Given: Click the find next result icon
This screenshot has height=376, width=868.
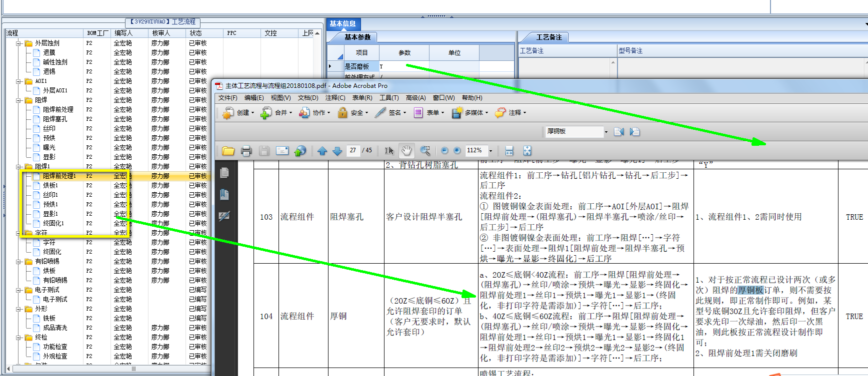Looking at the screenshot, I should (x=635, y=132).
